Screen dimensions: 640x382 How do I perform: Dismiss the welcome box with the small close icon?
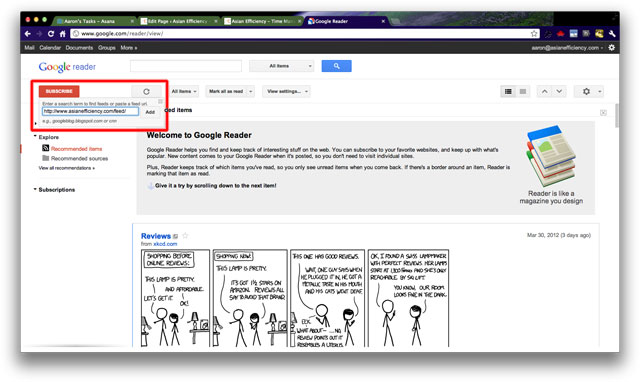click(603, 113)
